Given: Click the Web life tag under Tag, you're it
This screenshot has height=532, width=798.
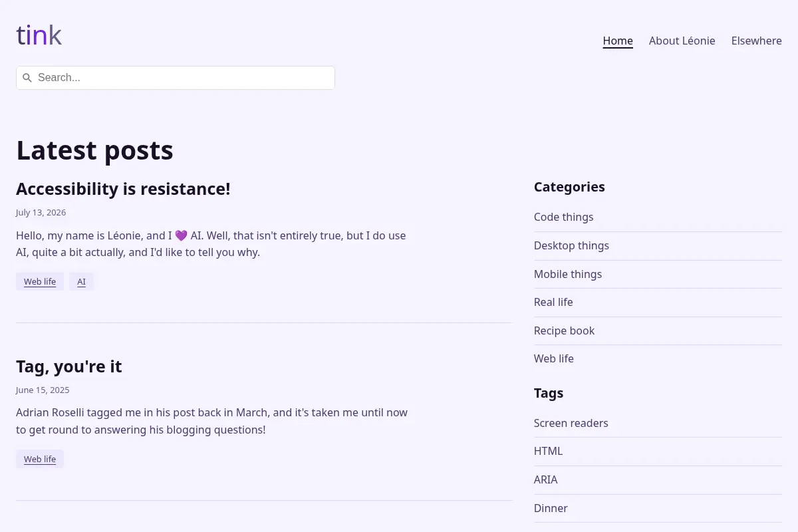Looking at the screenshot, I should (x=40, y=459).
